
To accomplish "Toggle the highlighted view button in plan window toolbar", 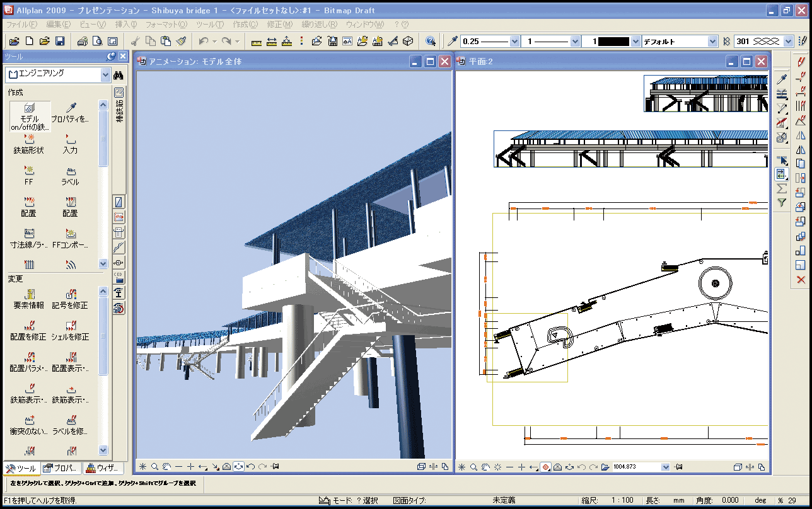I will click(547, 467).
